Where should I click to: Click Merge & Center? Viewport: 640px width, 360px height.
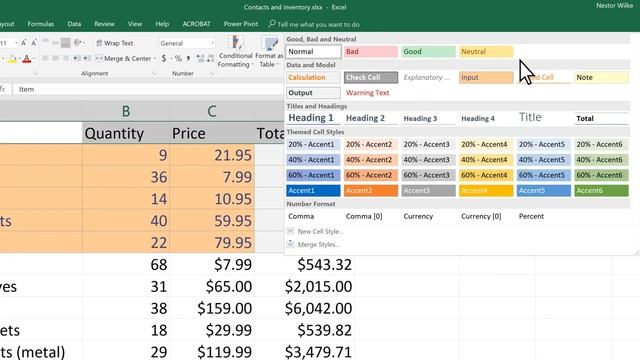pos(123,58)
